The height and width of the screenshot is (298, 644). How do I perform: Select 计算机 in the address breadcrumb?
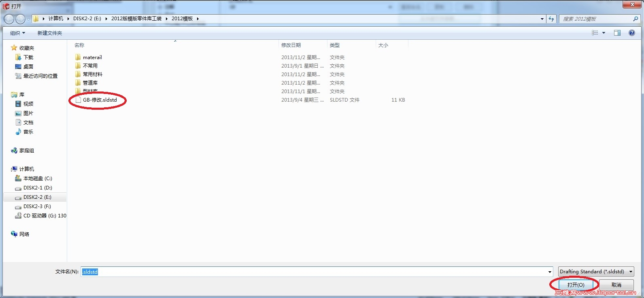(56, 19)
